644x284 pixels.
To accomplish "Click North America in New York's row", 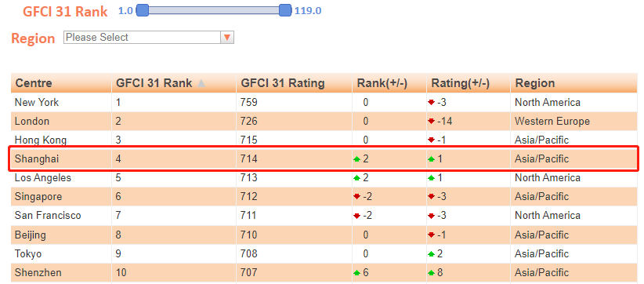I will [548, 102].
